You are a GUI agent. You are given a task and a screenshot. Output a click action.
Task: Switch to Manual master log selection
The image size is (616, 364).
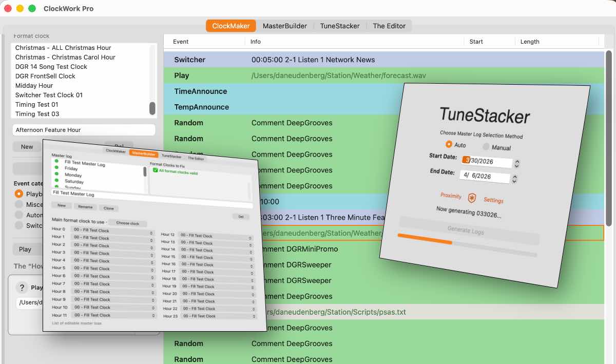485,146
